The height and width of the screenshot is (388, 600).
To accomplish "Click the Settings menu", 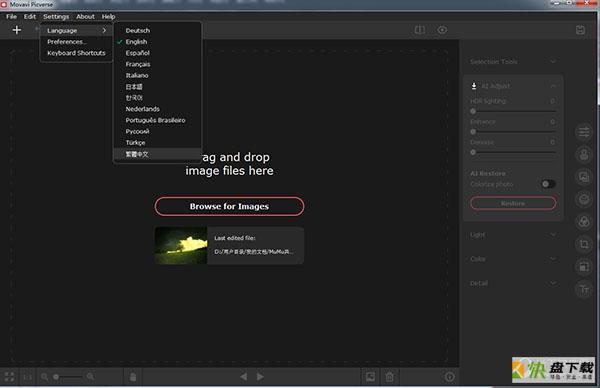I will pyautogui.click(x=56, y=16).
